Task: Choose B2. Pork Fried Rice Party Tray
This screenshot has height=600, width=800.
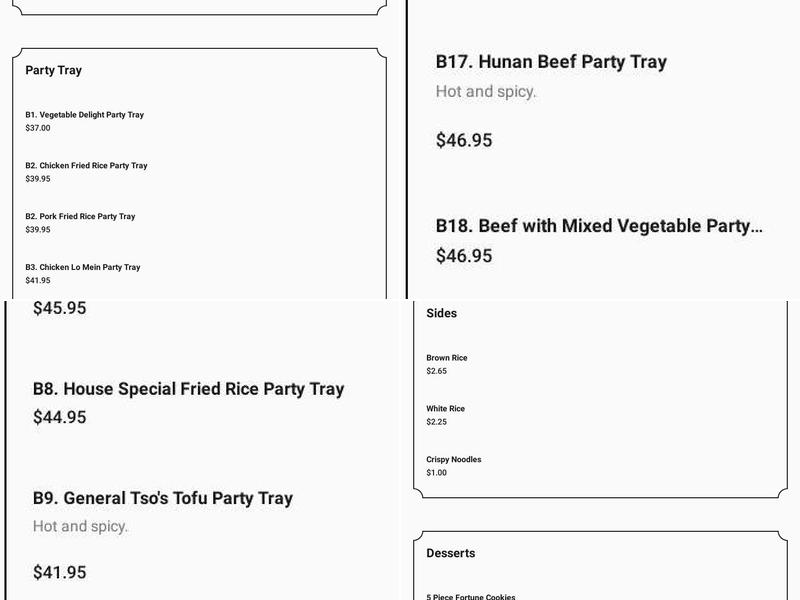Action: tap(80, 217)
